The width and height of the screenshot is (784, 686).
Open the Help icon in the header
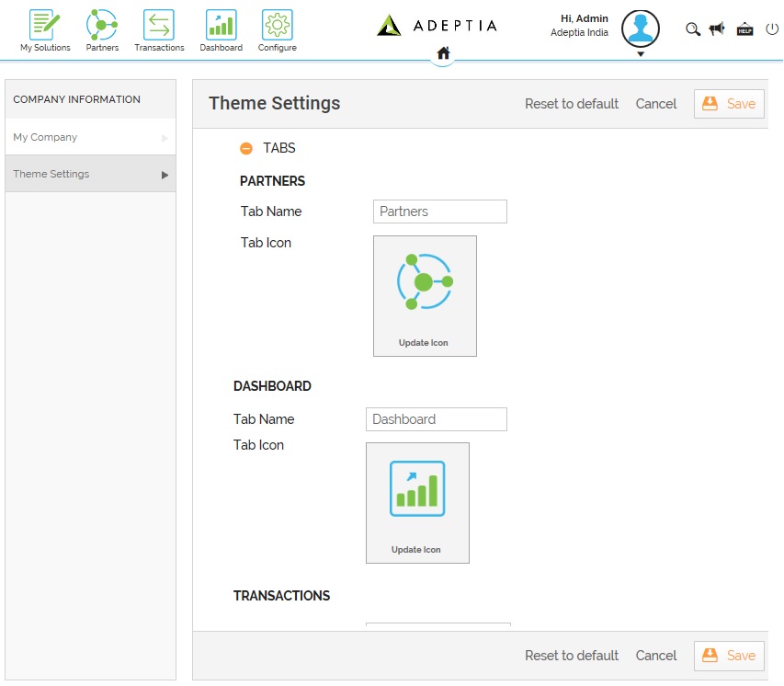(x=744, y=29)
